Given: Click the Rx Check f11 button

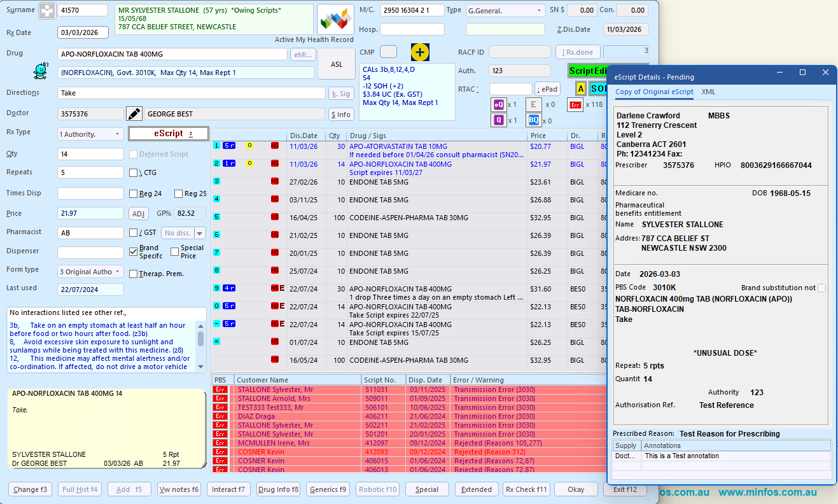Looking at the screenshot, I should coord(526,489).
